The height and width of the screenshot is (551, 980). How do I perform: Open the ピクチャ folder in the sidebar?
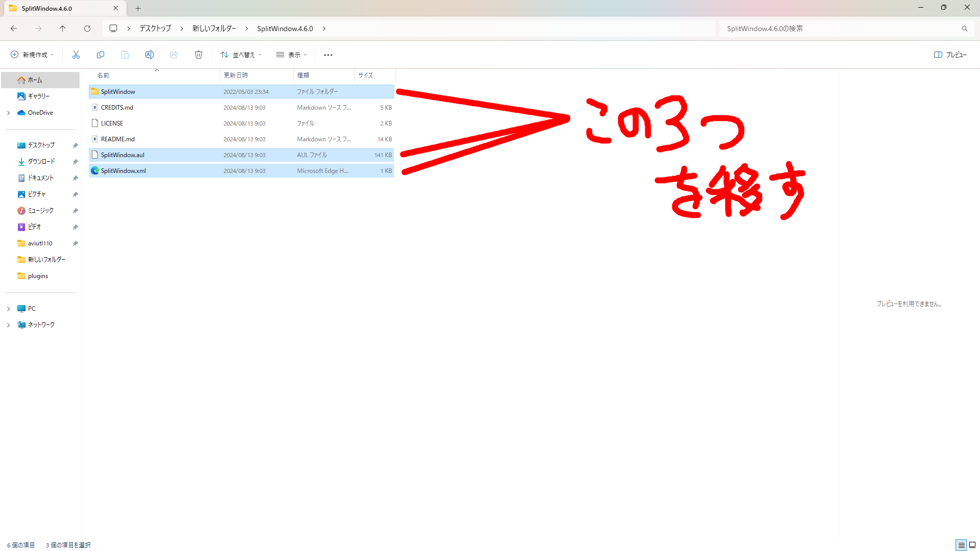pyautogui.click(x=36, y=194)
